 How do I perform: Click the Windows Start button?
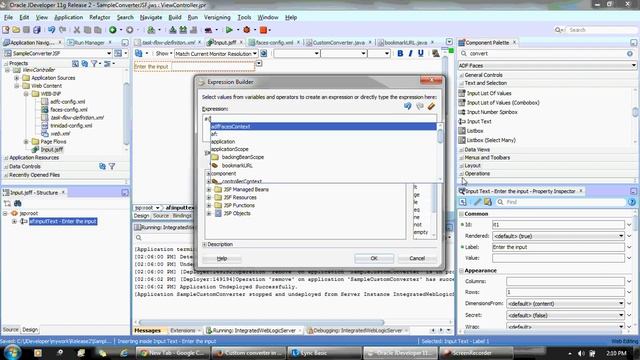tap(12, 352)
